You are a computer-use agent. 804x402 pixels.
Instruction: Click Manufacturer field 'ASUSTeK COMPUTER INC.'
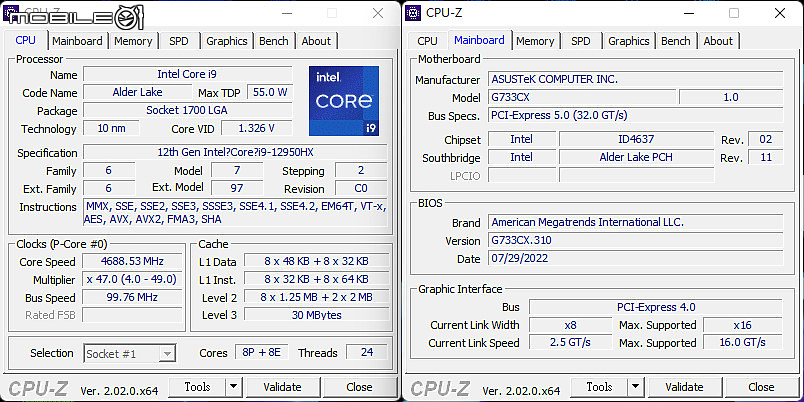click(636, 79)
